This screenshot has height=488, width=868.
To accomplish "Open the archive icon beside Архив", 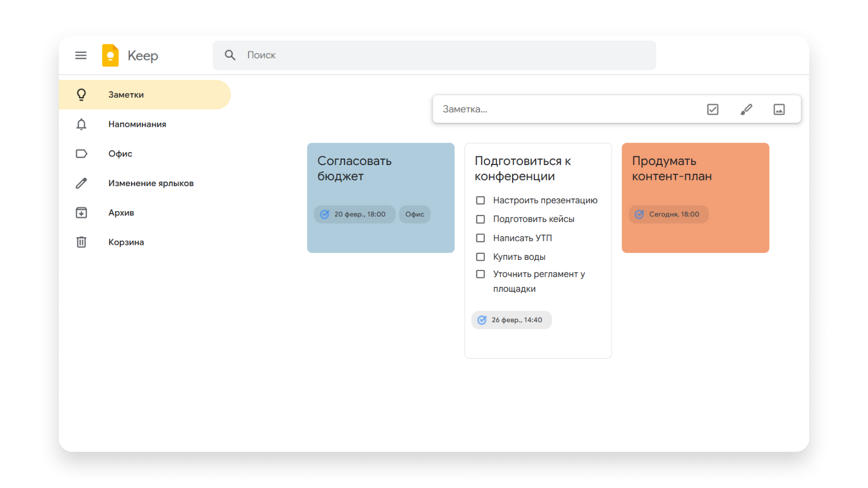I will (81, 212).
